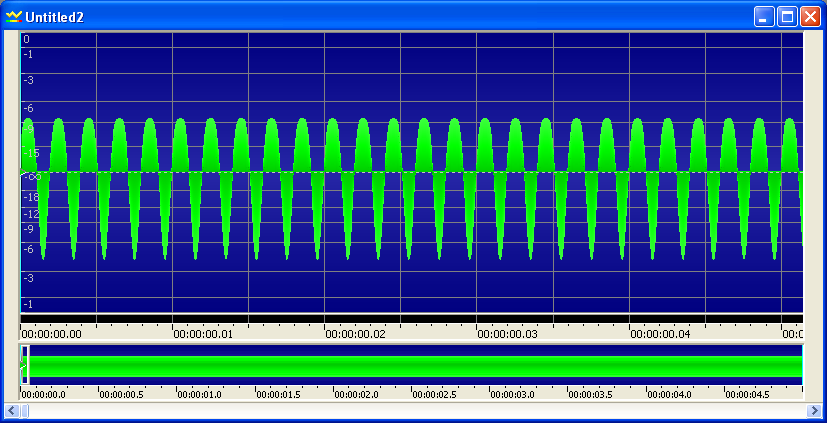Screen dimensions: 827x423
Task: Click the overview bar view-range handle
Action: pos(25,365)
